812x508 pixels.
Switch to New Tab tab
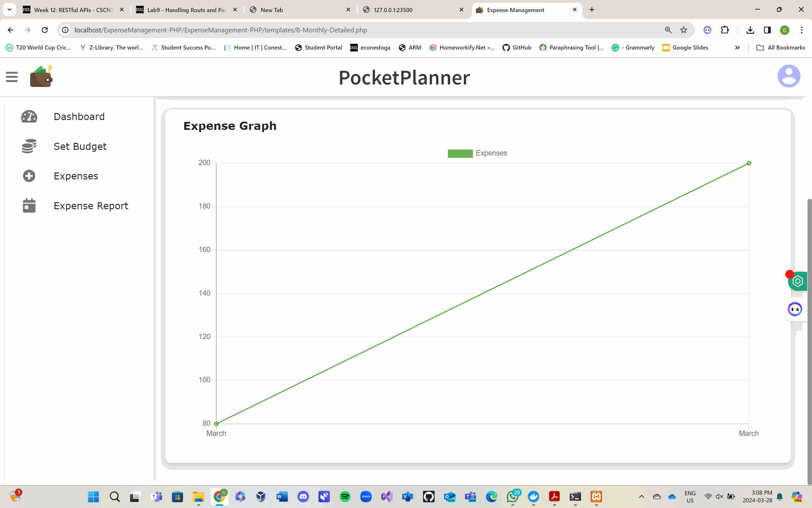point(300,10)
